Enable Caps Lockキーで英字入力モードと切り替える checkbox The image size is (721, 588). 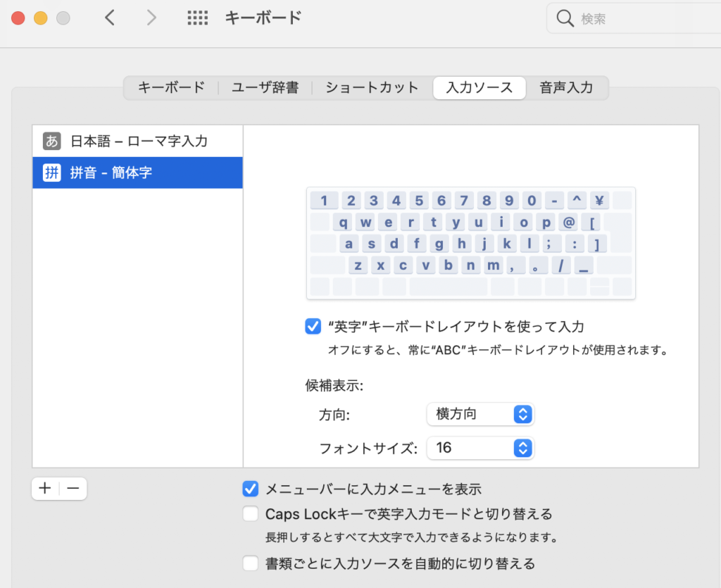(x=251, y=513)
